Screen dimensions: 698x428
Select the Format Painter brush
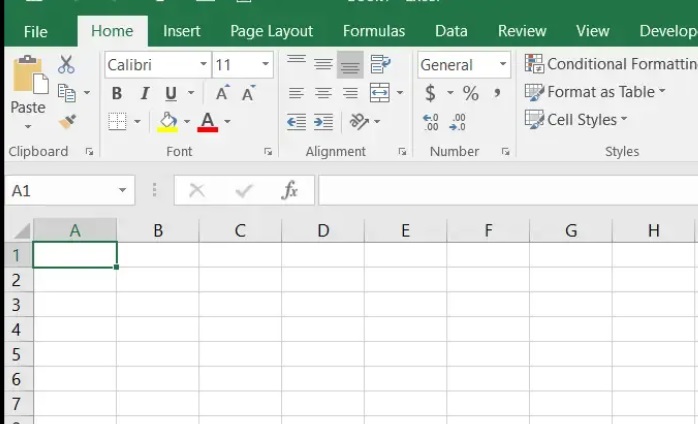click(67, 121)
